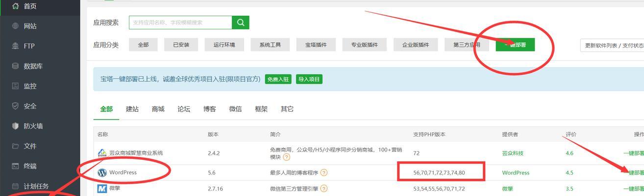Select the 系统工具 category filter

(x=270, y=45)
